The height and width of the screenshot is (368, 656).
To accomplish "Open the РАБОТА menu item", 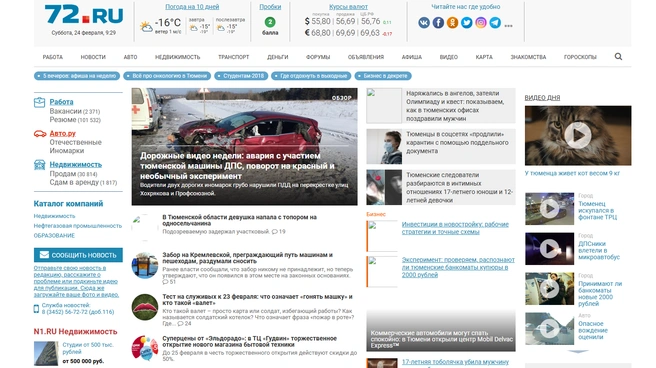I will [x=53, y=57].
